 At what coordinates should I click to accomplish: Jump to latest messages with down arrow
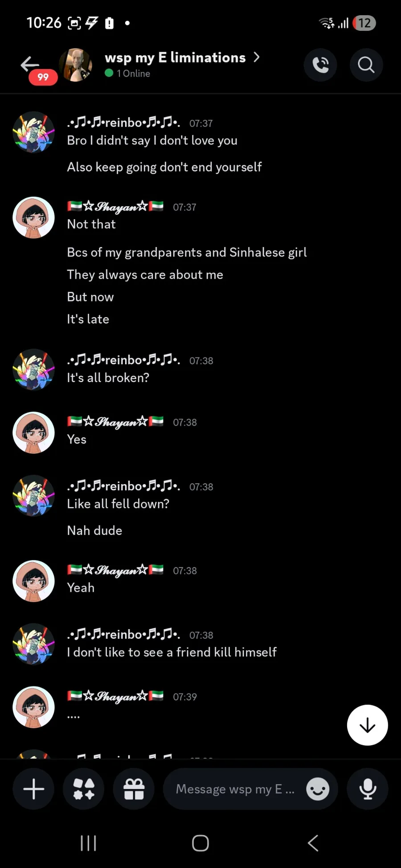[368, 725]
